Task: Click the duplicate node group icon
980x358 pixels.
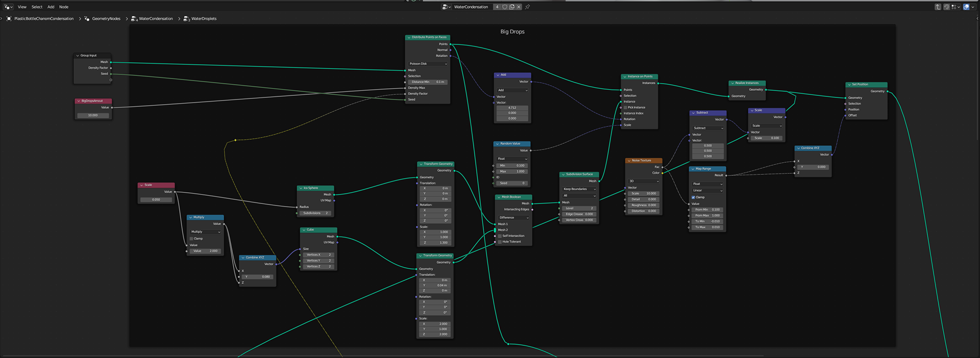Action: click(512, 7)
